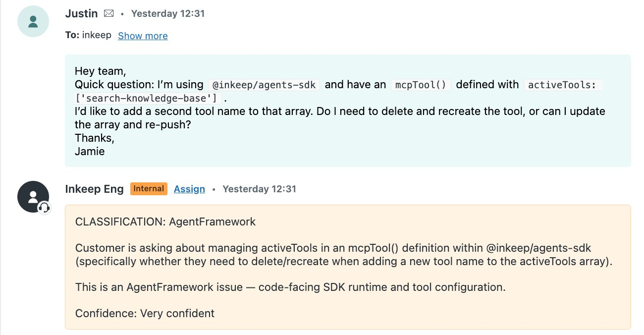Click the Inkeep Eng note timestamp
The height and width of the screenshot is (335, 644).
[x=259, y=189]
